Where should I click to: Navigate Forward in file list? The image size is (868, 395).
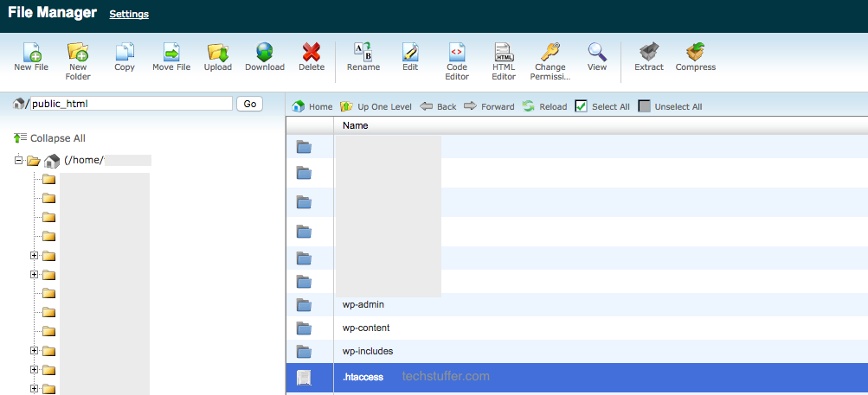pyautogui.click(x=489, y=106)
